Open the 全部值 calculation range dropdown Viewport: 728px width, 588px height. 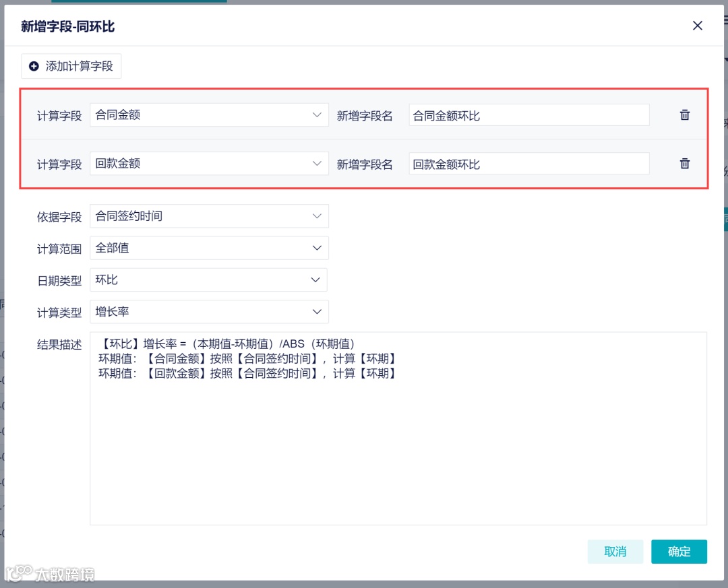pos(209,248)
